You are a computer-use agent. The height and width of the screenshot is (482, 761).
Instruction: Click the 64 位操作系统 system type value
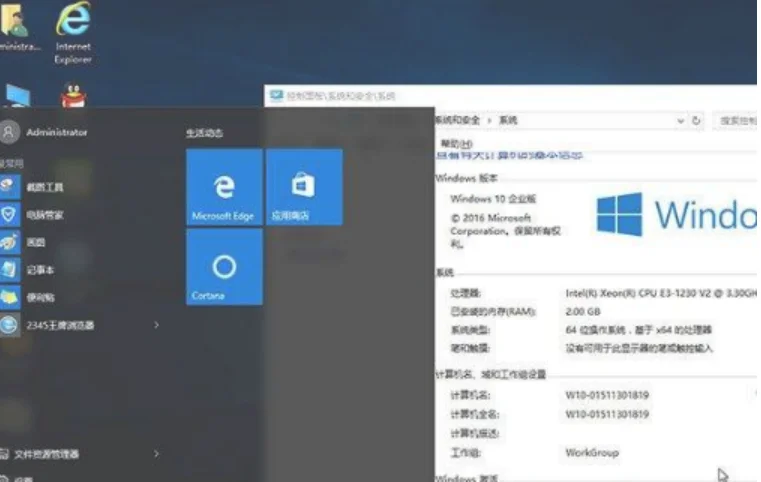[x=639, y=330]
